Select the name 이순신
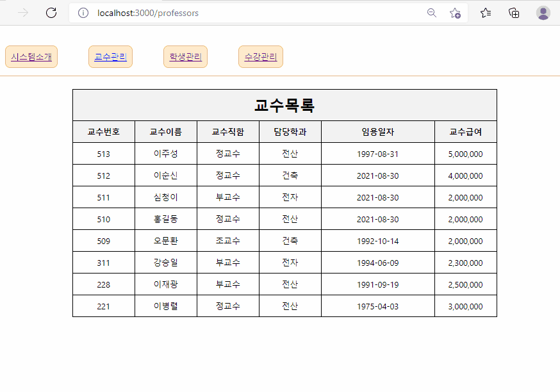This screenshot has width=560, height=392. coord(166,176)
